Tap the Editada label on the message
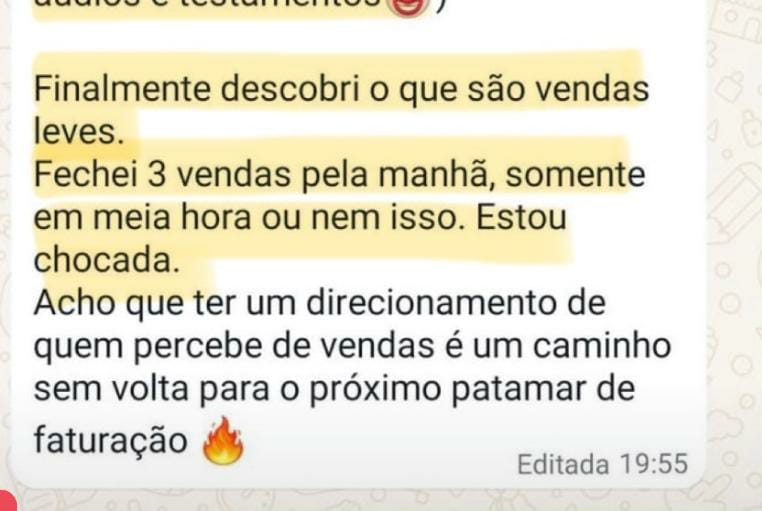Screen dimensions: 762x511 coord(563,464)
